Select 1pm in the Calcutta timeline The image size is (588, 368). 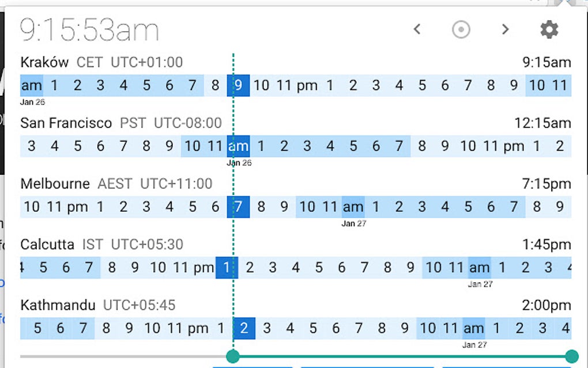click(x=226, y=267)
